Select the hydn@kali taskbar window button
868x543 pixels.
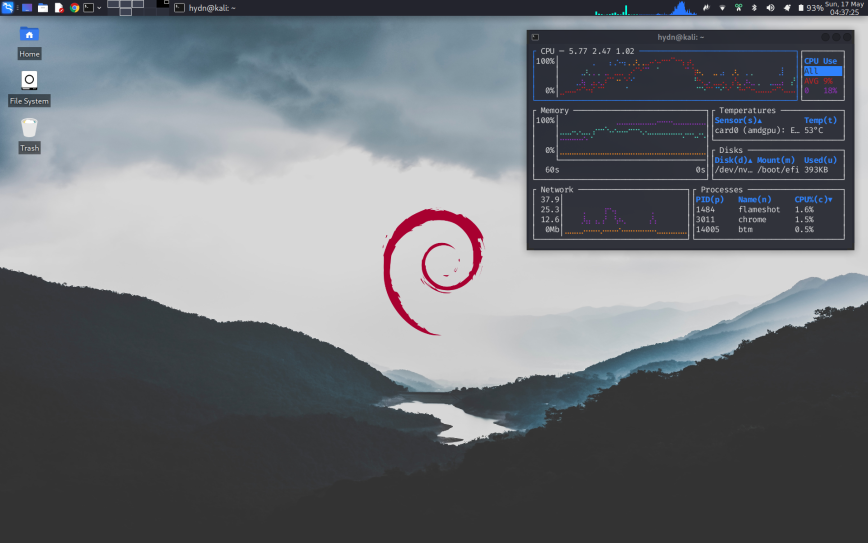(205, 8)
